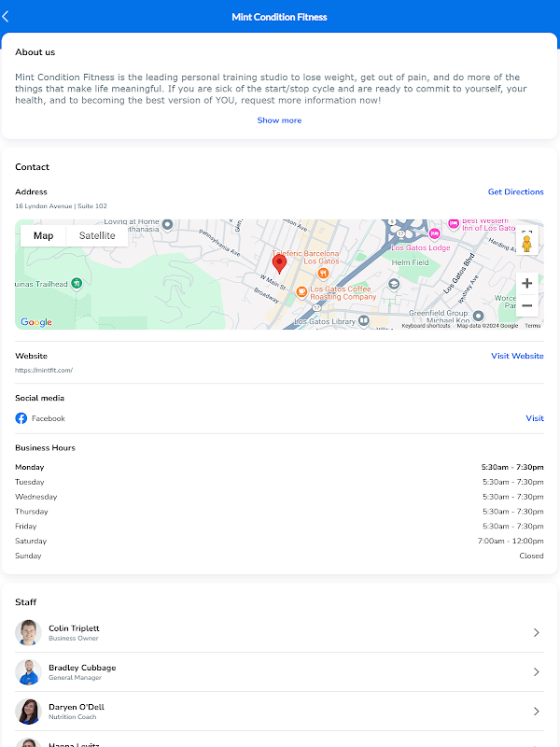The height and width of the screenshot is (747, 560).
Task: Click Visit Website link
Action: pyautogui.click(x=517, y=356)
